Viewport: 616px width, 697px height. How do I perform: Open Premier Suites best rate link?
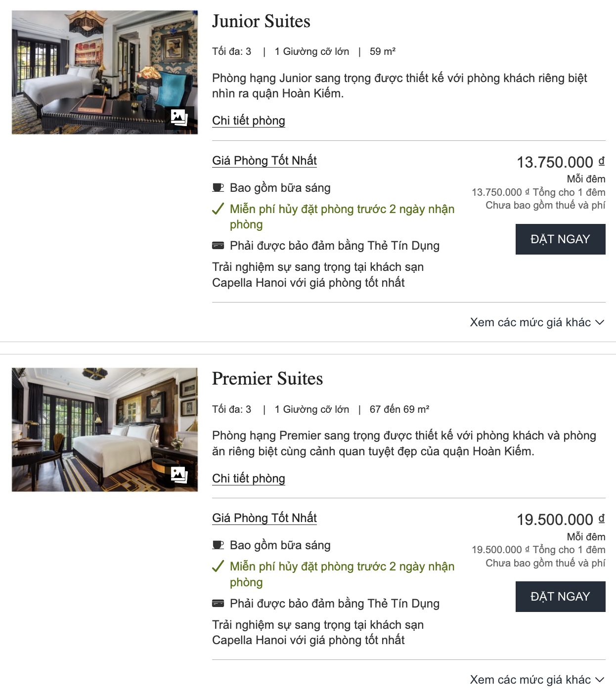(264, 518)
